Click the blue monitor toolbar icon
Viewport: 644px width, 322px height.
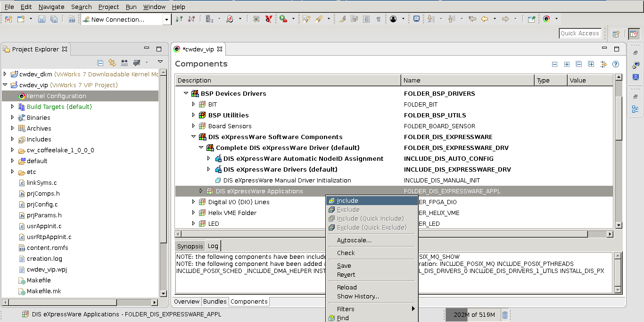pyautogui.click(x=416, y=19)
